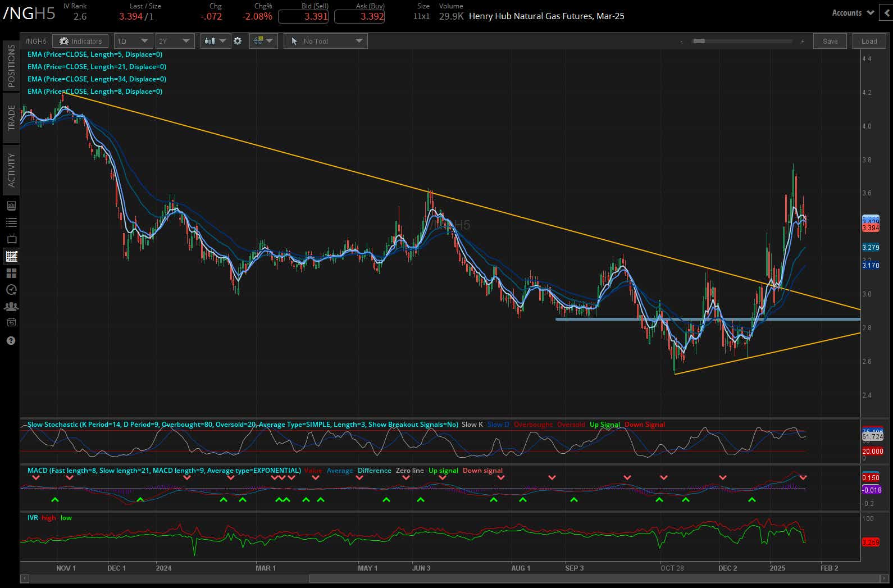
Task: Click the Bid (Sell) 3.391 price box
Action: coord(303,16)
